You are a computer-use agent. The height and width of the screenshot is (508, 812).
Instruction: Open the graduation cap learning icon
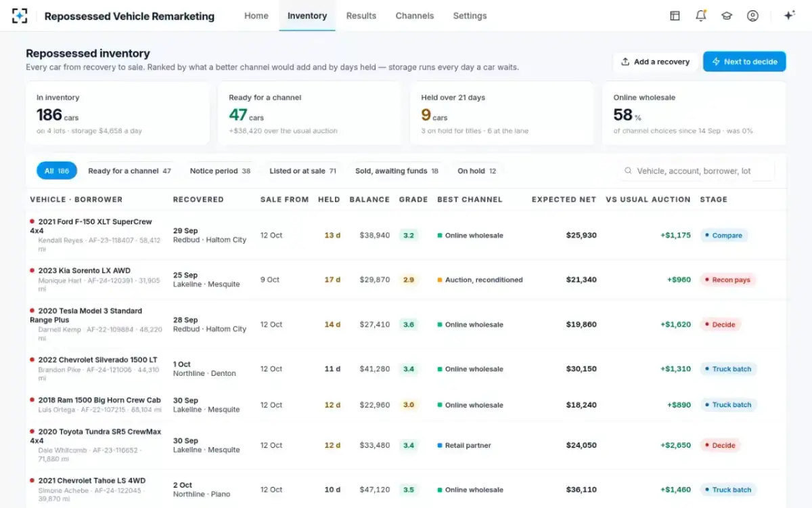(727, 16)
